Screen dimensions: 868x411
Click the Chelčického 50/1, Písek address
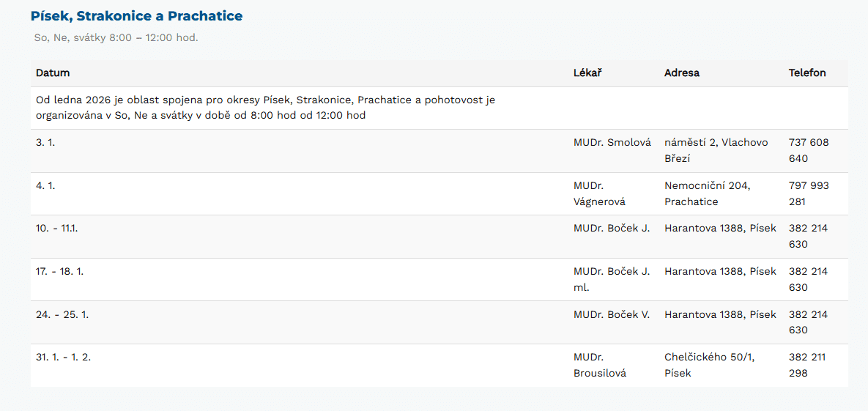[709, 365]
